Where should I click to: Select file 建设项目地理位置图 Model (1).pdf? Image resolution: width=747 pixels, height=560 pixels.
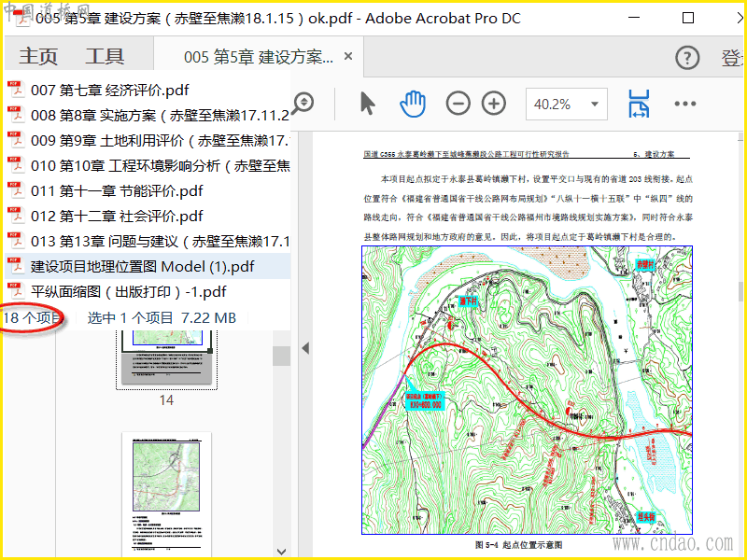coord(142,267)
